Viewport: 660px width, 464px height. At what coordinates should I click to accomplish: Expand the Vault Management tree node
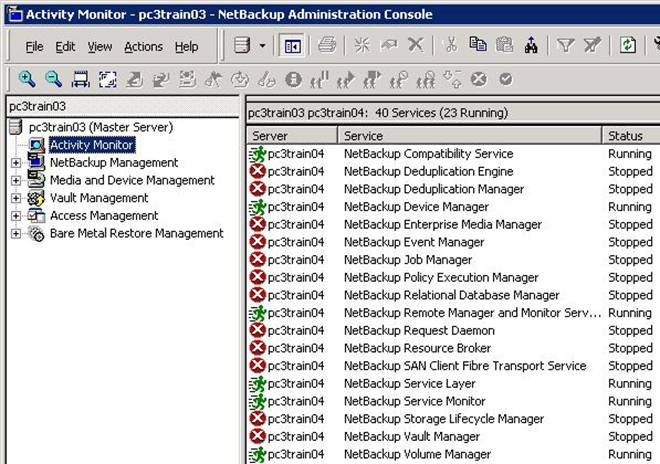click(x=16, y=198)
